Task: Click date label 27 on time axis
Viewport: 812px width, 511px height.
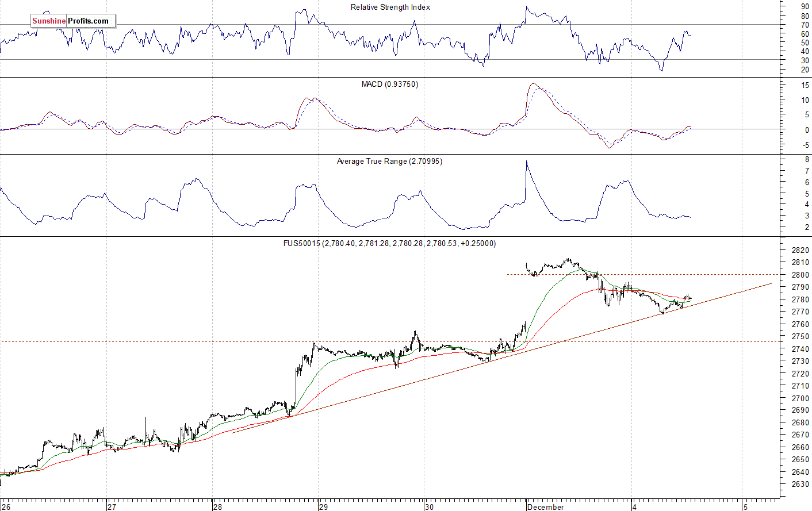Action: click(x=112, y=507)
